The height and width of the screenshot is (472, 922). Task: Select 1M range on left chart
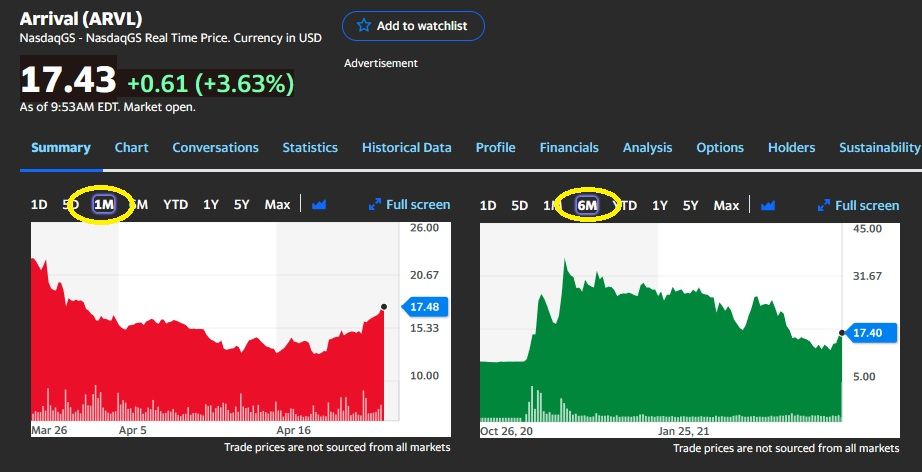104,205
